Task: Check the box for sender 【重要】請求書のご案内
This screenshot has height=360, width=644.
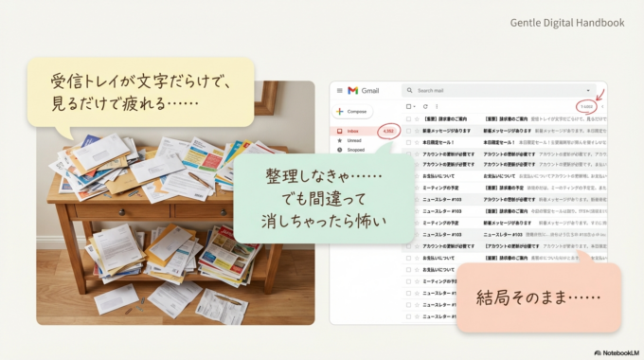Action: [x=408, y=119]
